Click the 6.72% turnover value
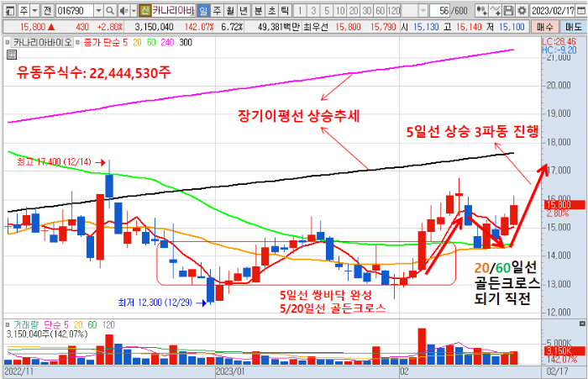The width and height of the screenshot is (588, 379). (x=232, y=27)
